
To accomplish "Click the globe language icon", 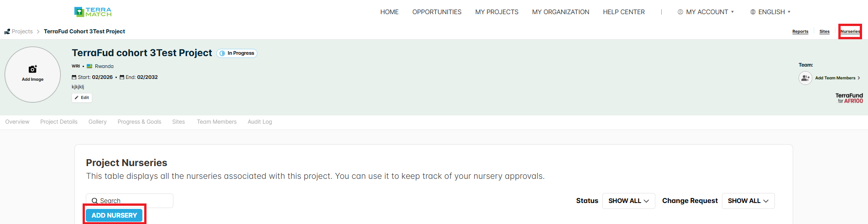I will pos(753,12).
